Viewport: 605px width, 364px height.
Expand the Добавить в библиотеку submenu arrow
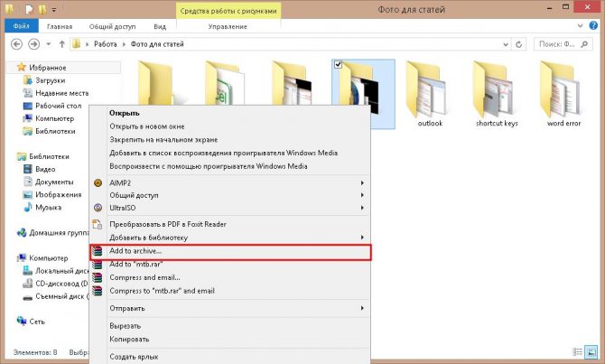pos(362,238)
